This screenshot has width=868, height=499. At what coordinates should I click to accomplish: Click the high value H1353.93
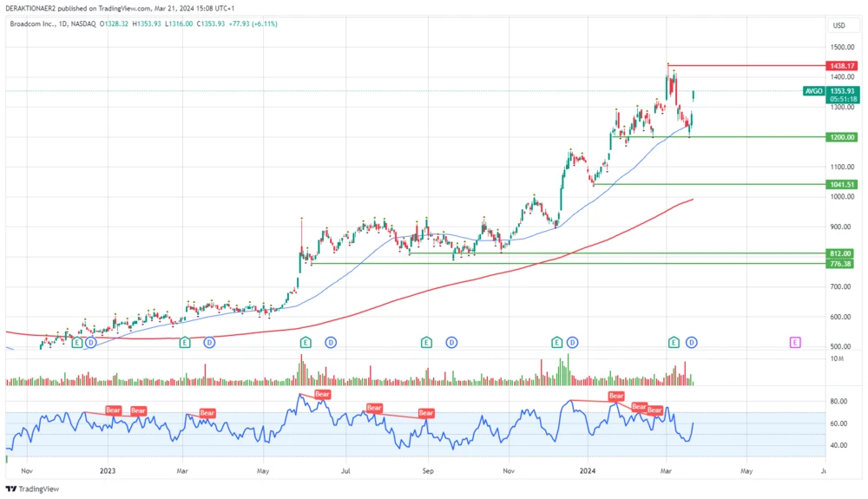147,23
